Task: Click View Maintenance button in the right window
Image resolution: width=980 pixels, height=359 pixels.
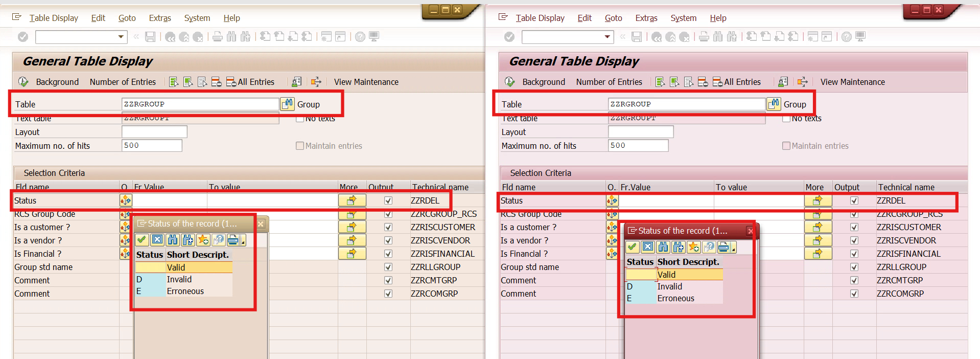Action: click(x=852, y=82)
